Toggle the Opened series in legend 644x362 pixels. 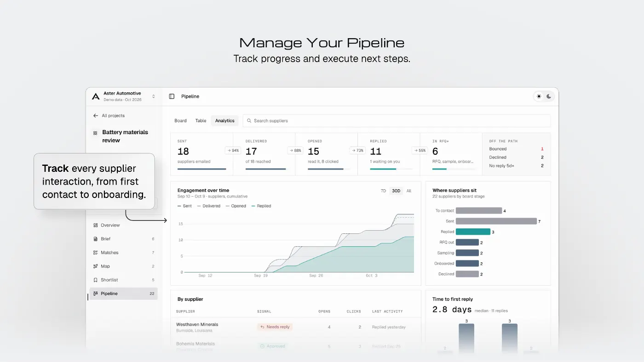click(236, 206)
